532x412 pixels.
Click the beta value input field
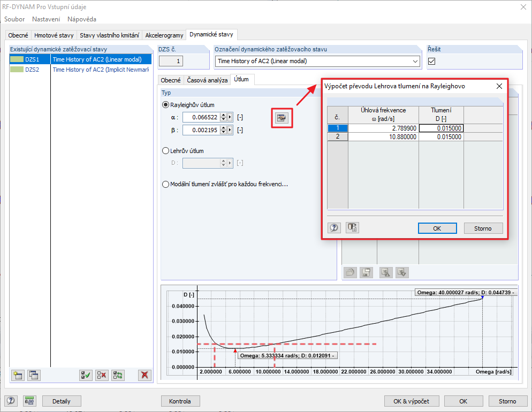pos(202,130)
